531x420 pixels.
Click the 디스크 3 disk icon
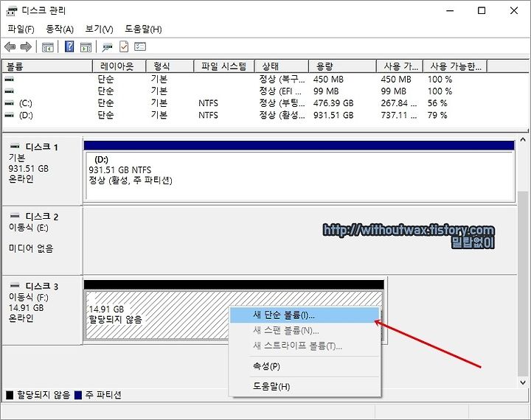[15, 286]
